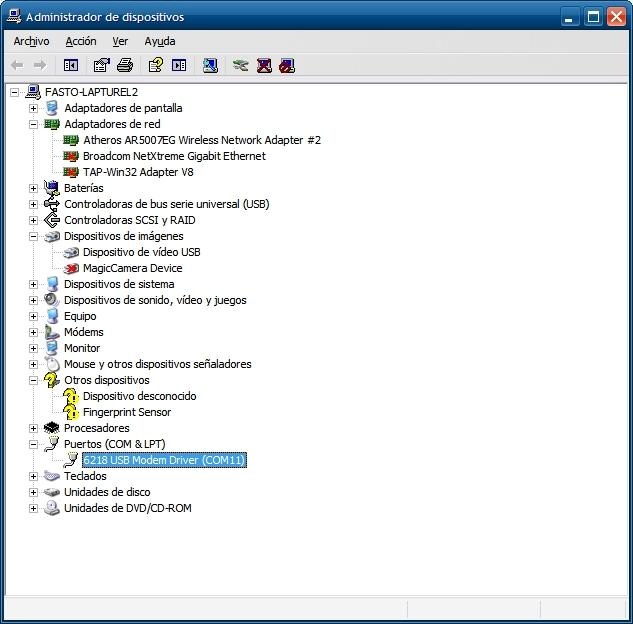This screenshot has height=624, width=633.
Task: Click the disable device toolbar icon
Action: click(287, 65)
